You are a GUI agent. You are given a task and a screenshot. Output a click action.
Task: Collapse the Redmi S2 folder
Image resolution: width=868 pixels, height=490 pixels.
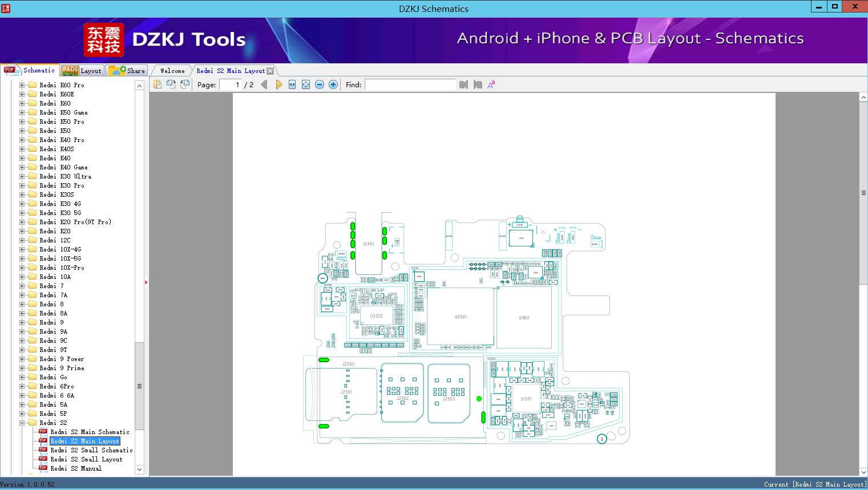22,423
